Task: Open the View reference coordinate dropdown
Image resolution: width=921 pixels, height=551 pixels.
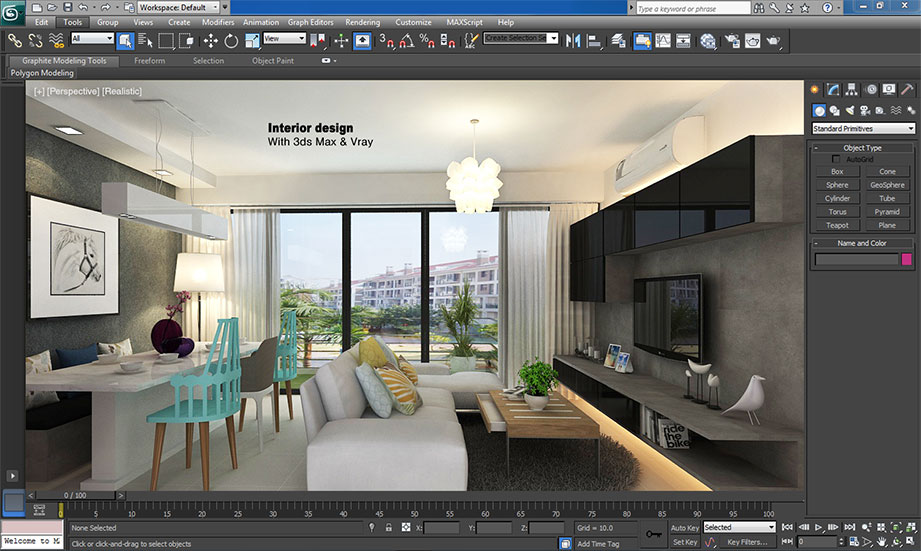Action: click(286, 39)
